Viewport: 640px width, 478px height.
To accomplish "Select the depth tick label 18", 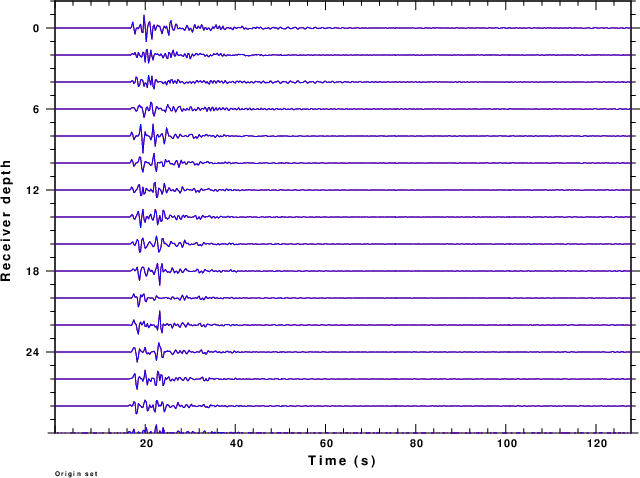I will pos(33,271).
